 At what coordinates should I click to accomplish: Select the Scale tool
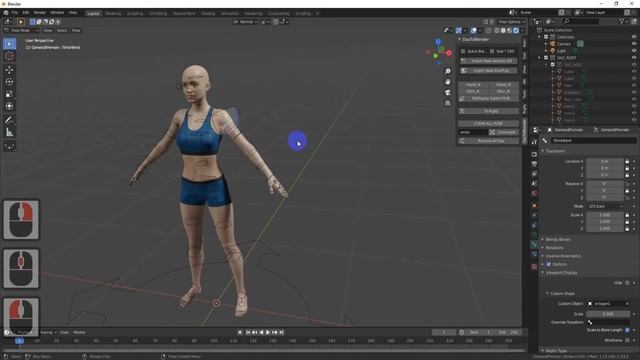(9, 94)
